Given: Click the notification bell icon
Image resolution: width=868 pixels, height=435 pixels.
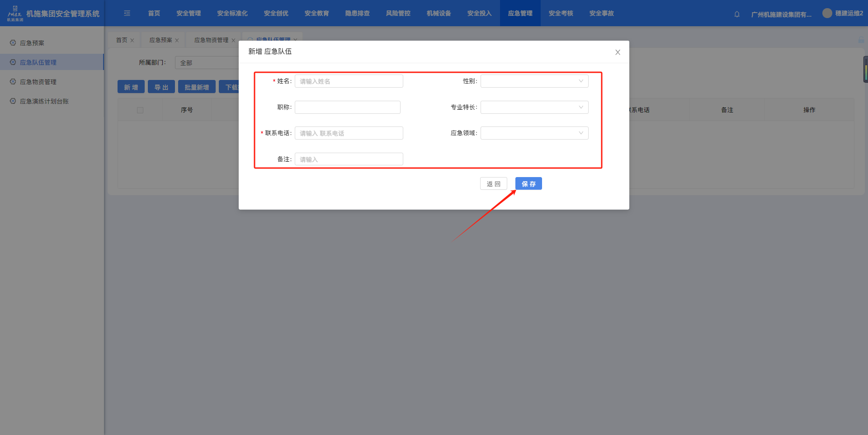Looking at the screenshot, I should [x=737, y=14].
